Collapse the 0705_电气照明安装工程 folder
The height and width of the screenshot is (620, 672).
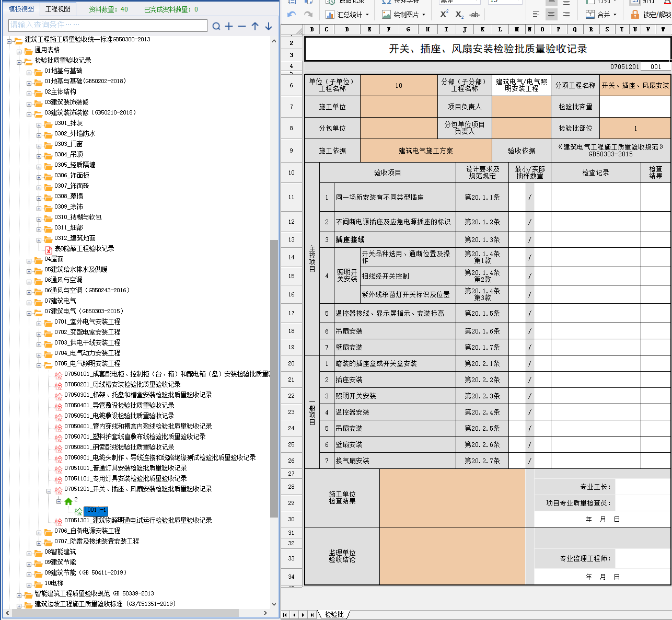(39, 365)
